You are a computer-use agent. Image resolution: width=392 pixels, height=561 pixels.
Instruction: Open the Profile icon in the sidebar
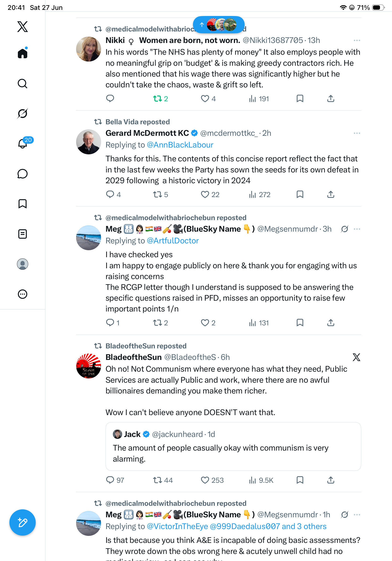pyautogui.click(x=23, y=264)
